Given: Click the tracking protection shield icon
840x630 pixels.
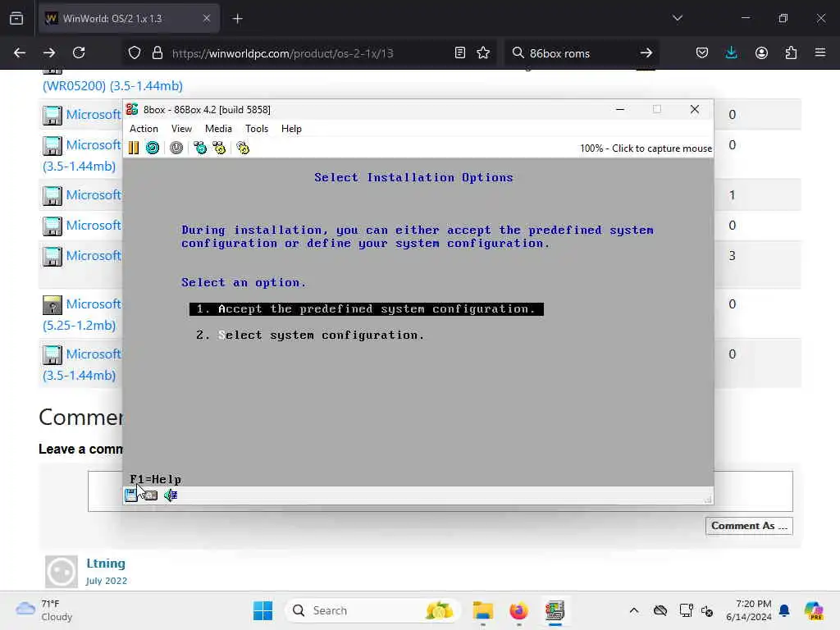Looking at the screenshot, I should (x=135, y=53).
